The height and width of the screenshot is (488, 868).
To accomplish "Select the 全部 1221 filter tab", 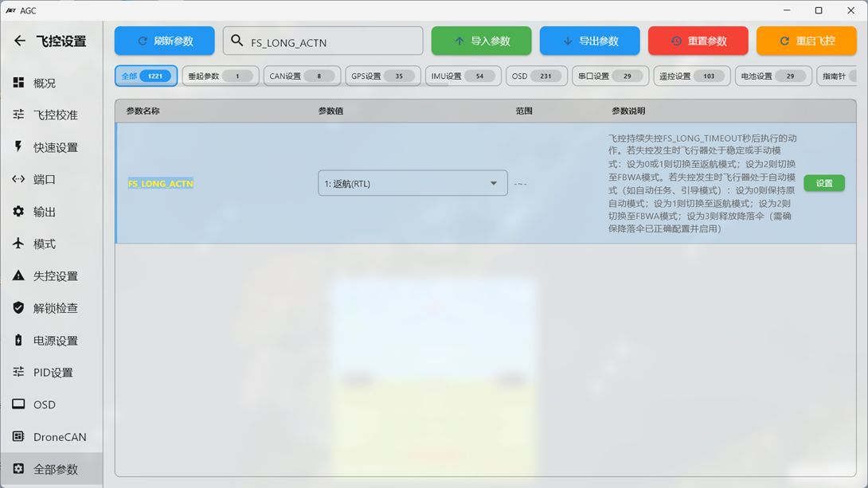I will coord(146,76).
